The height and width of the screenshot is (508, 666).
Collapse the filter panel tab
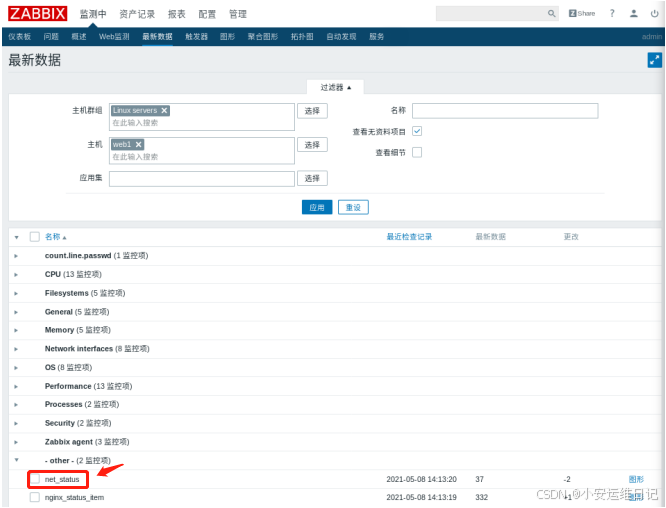pos(336,87)
